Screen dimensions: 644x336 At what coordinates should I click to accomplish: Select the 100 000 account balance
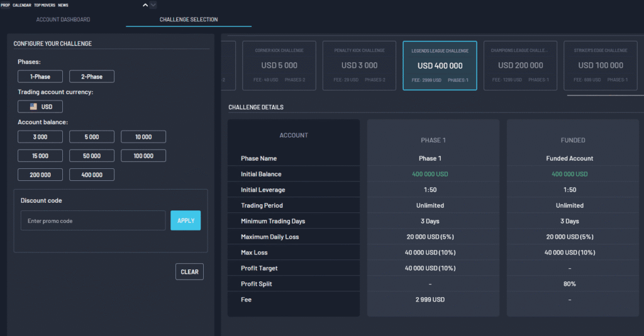[143, 156]
